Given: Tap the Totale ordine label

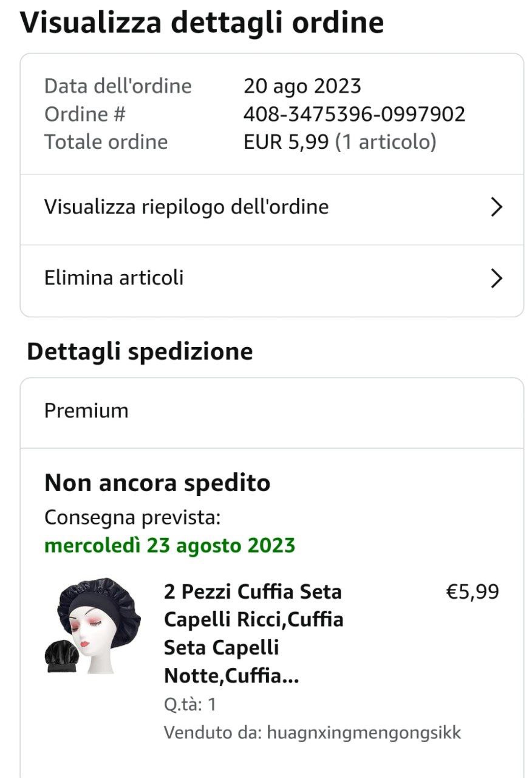Looking at the screenshot, I should click(106, 142).
